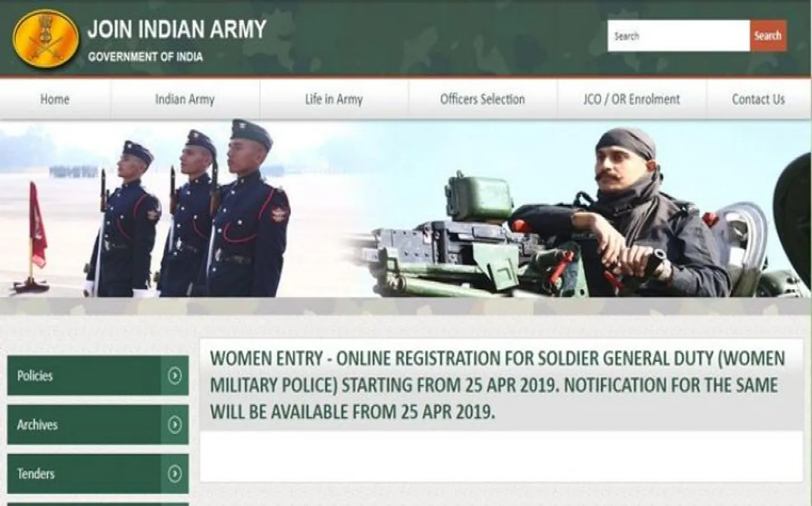Click the arrow icon beside Policies
Screen dimensions: 812x506
tap(174, 375)
